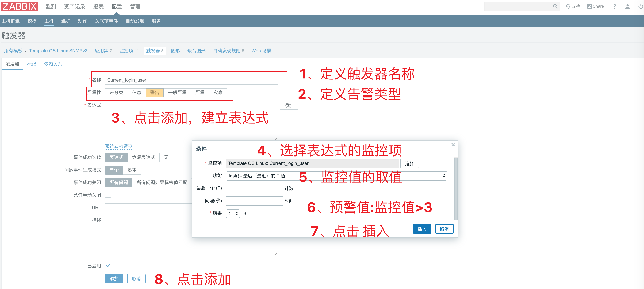Image resolution: width=644 pixels, height=289 pixels.
Task: Open the Template OS Linux SNMPv2 breadcrumb link
Action: [x=58, y=51]
